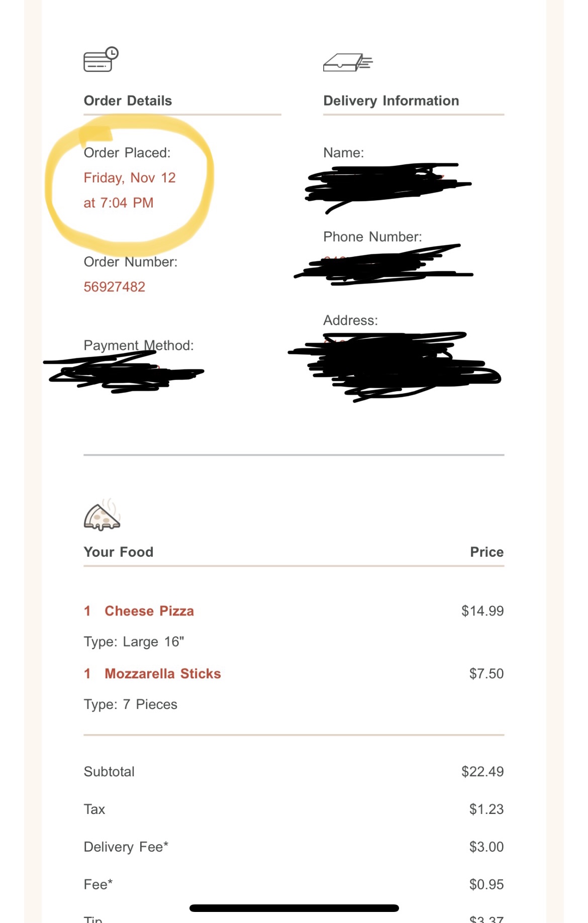Tap the Your Food section heading
This screenshot has width=588, height=923.
(119, 552)
